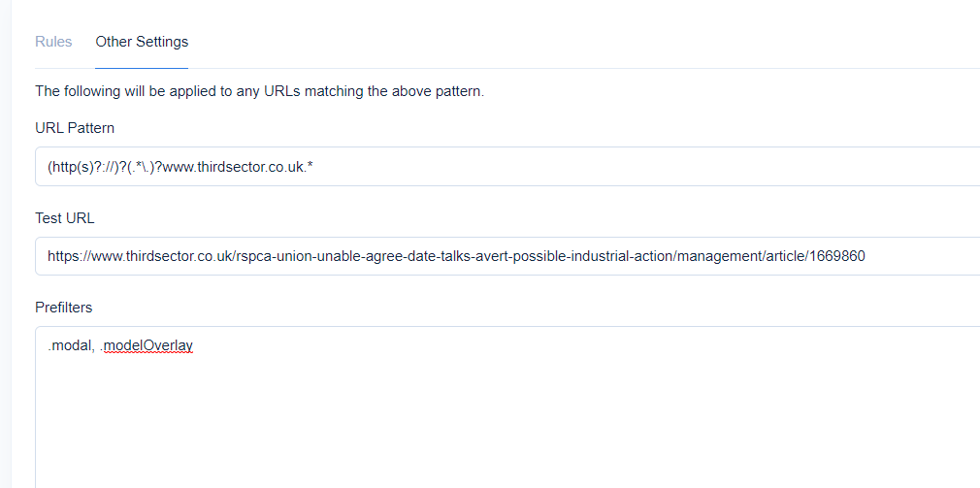Click 'thirdsector.co.uk' in URL Pattern field
980x488 pixels.
pos(252,167)
